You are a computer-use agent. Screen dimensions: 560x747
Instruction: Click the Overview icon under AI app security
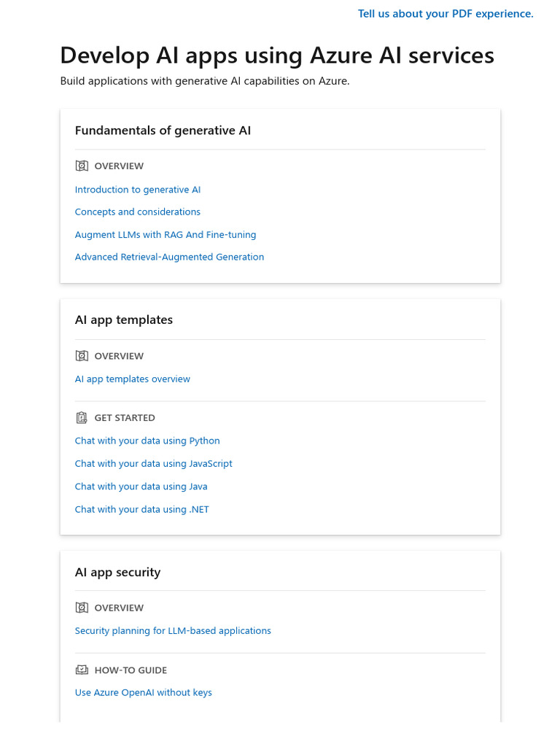(x=82, y=608)
